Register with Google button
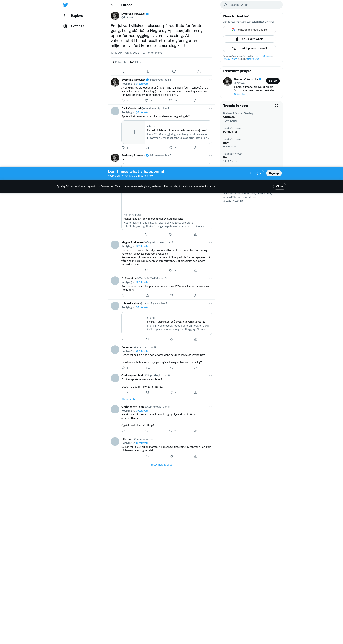The image size is (343, 644). tap(249, 30)
